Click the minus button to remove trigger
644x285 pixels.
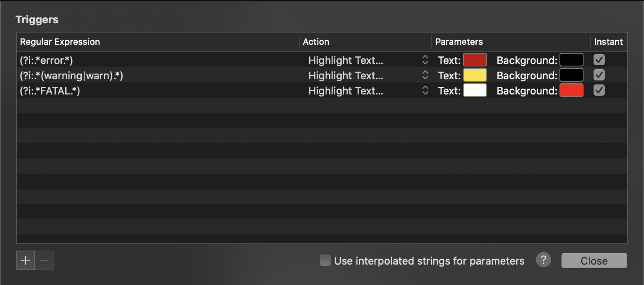(x=44, y=261)
